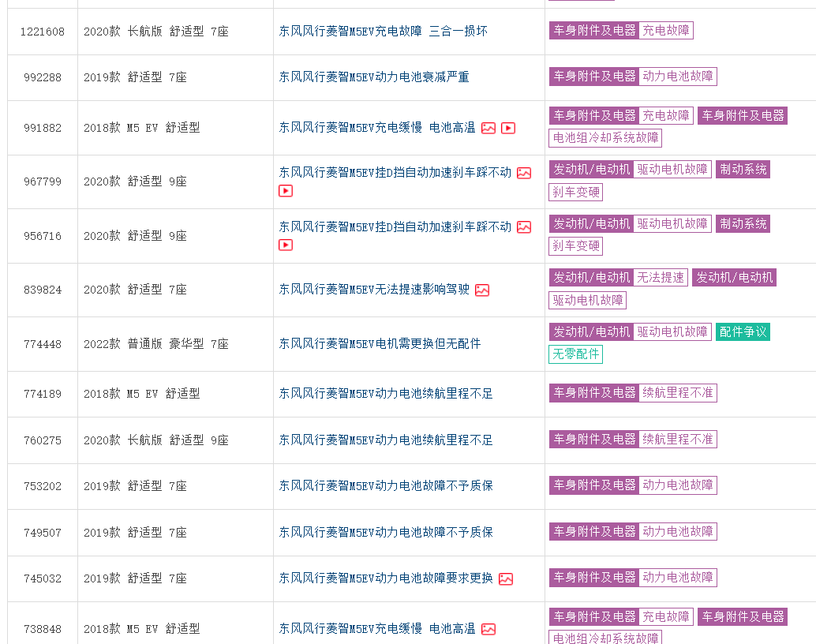Select 动力电池故障 tag in row 749507
The width and height of the screenshot is (816, 644).
[x=678, y=532]
